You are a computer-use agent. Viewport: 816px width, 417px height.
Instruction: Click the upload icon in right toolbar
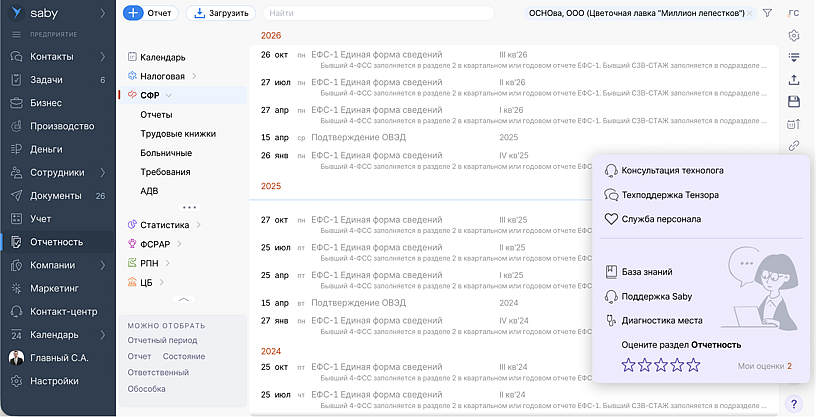click(x=794, y=79)
